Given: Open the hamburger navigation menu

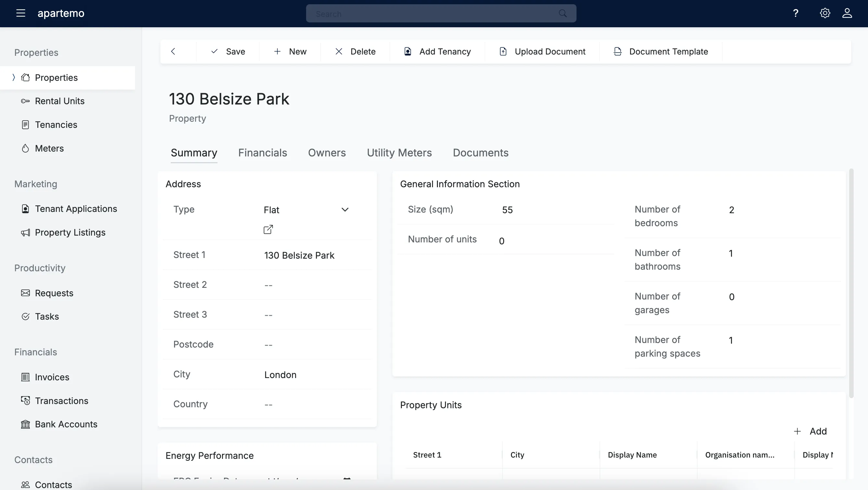Looking at the screenshot, I should tap(20, 13).
